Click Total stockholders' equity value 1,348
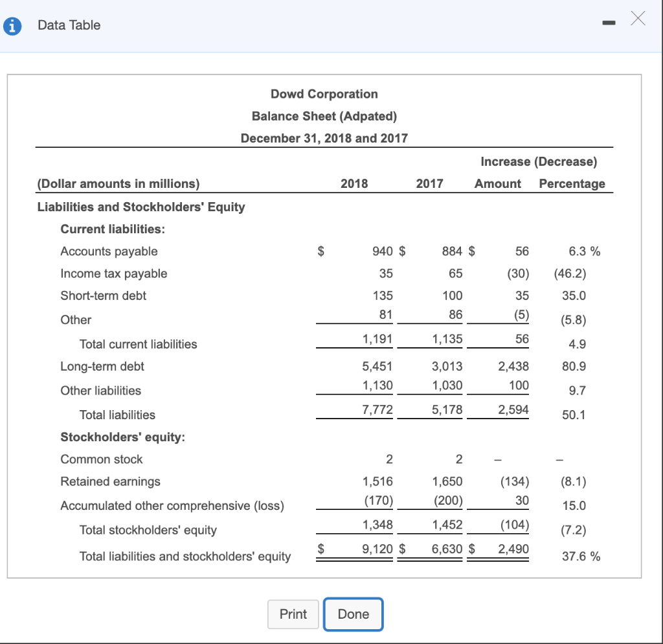This screenshot has width=663, height=644. coord(377,525)
